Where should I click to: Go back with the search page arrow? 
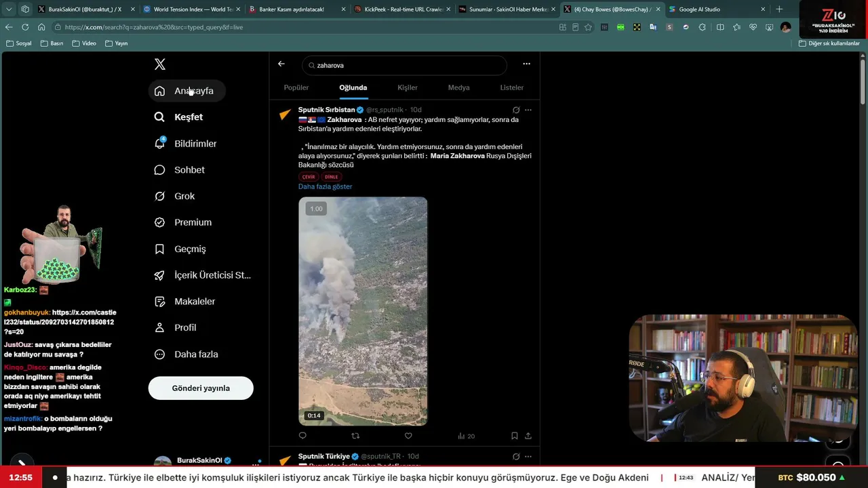[281, 64]
